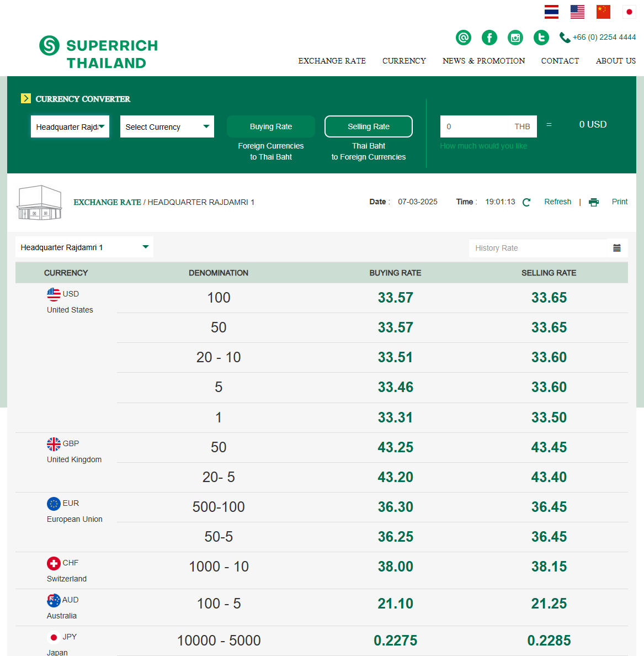Screen dimensions: 644x656
Task: Click the 1000 - 10 CHF denomination
Action: click(219, 567)
